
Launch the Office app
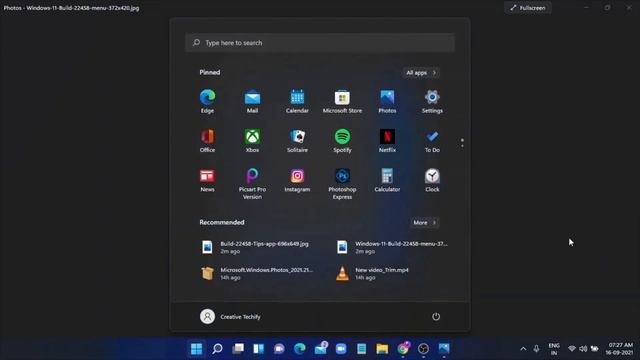click(207, 140)
